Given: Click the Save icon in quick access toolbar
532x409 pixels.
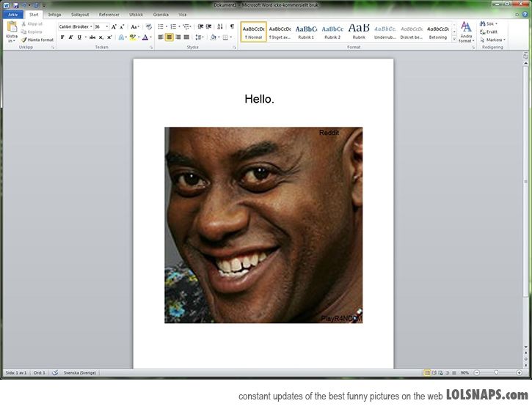Looking at the screenshot, I should 15,5.
